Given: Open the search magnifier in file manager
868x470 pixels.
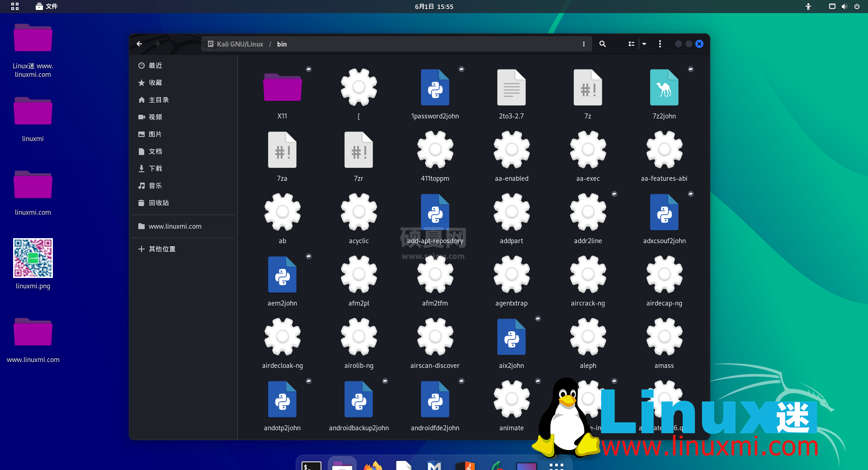Looking at the screenshot, I should tap(603, 44).
